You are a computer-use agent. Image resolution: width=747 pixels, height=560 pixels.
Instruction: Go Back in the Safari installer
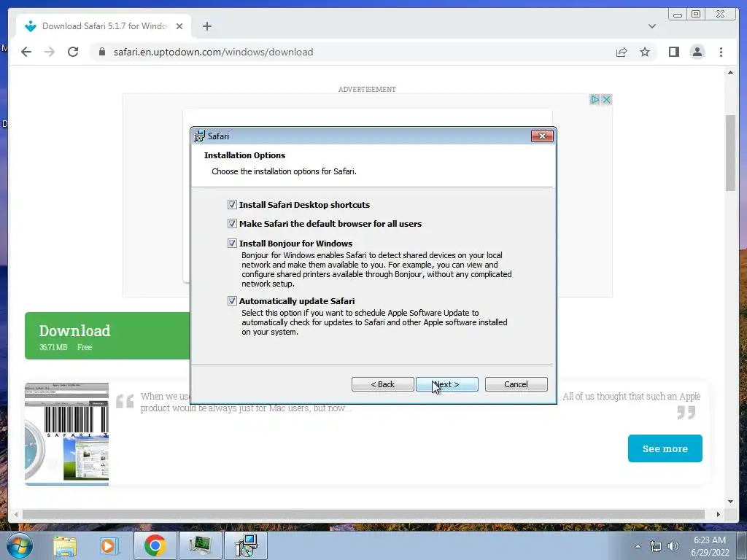(x=382, y=384)
